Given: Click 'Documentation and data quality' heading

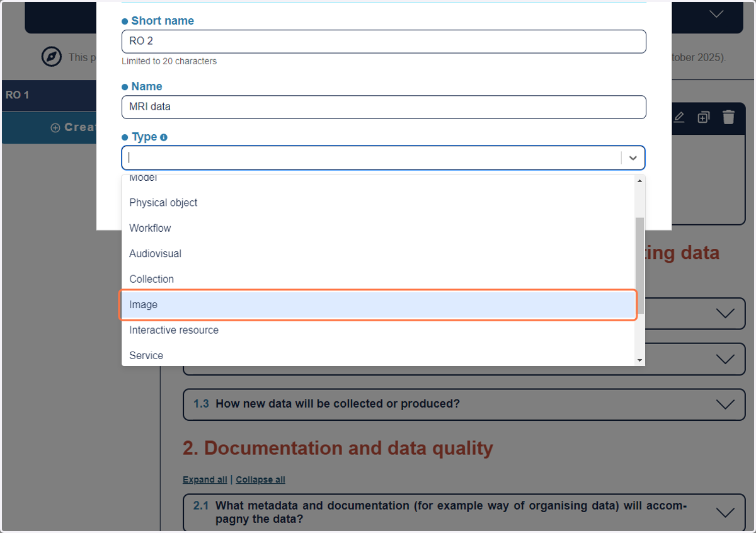Looking at the screenshot, I should [348, 448].
